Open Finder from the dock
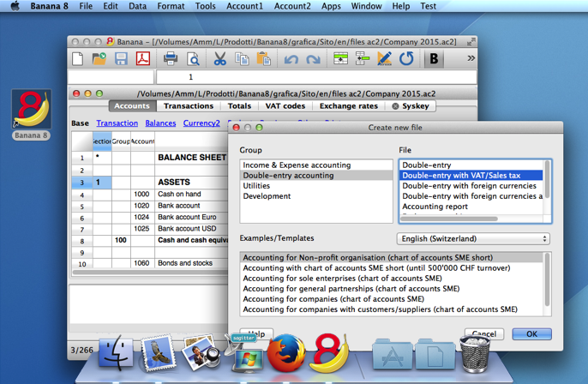 116,353
